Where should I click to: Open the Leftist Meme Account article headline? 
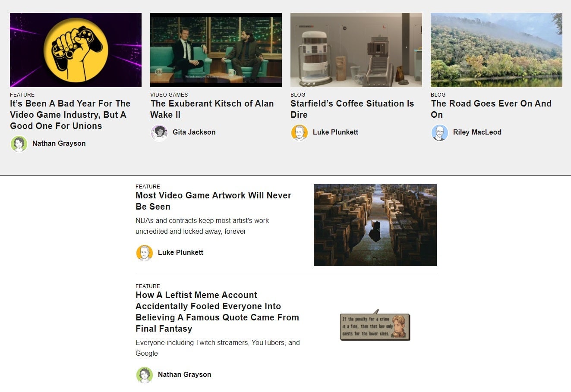click(x=217, y=312)
